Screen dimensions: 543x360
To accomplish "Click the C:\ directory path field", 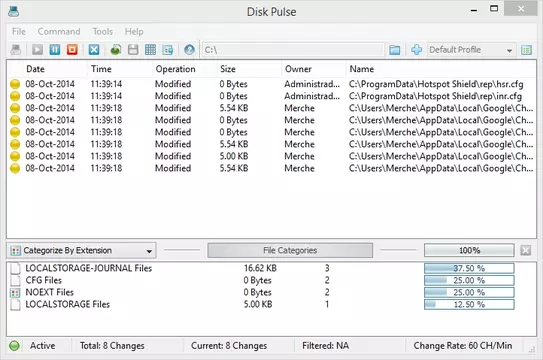I will coord(293,50).
